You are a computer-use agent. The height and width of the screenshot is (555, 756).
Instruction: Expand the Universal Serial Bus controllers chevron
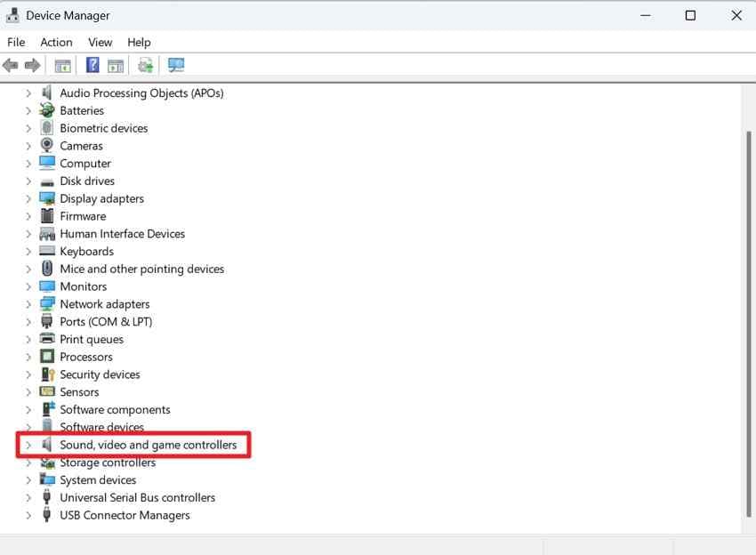coord(28,497)
